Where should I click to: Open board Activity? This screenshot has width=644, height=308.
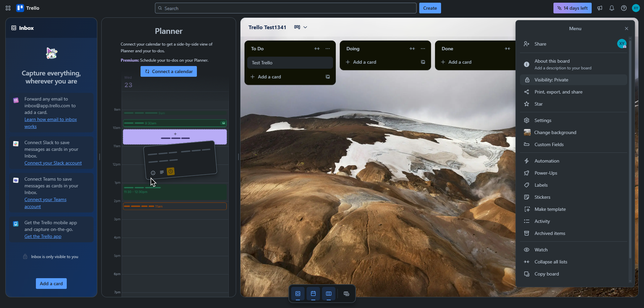[x=574, y=221]
